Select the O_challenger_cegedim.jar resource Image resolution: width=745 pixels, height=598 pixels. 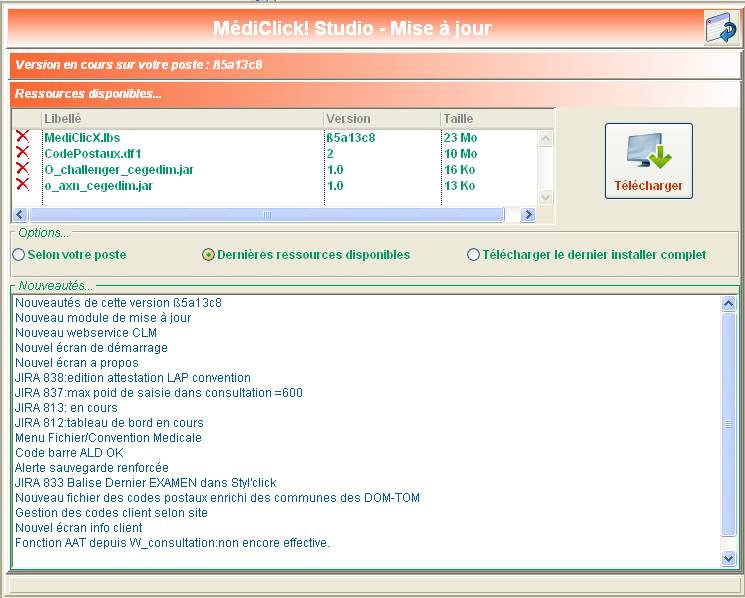[x=276, y=170]
